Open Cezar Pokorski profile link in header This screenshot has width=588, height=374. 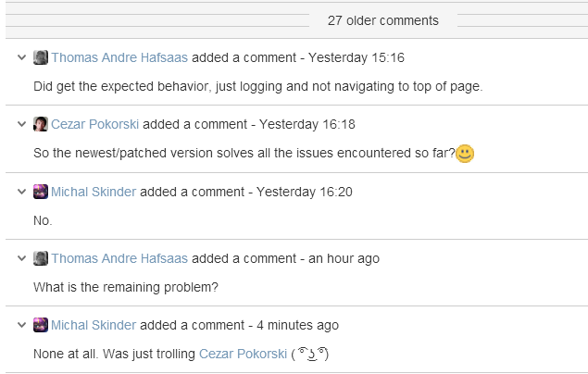point(94,124)
